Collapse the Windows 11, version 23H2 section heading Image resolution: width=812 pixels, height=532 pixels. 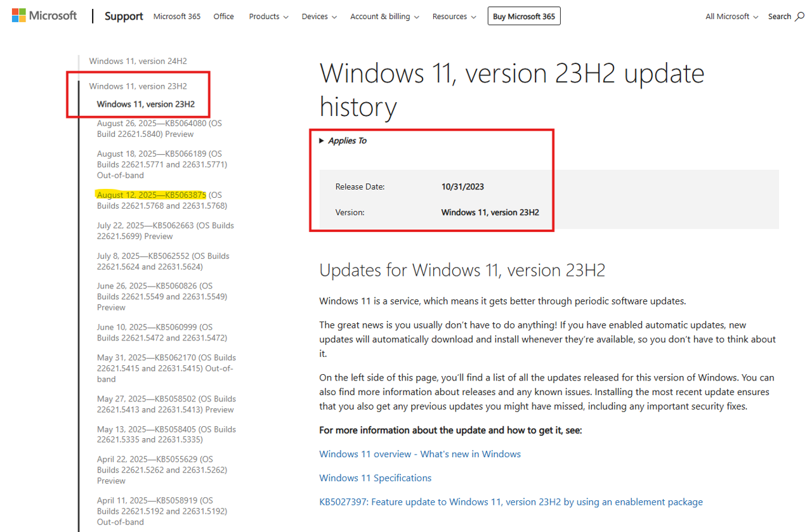[x=138, y=86]
